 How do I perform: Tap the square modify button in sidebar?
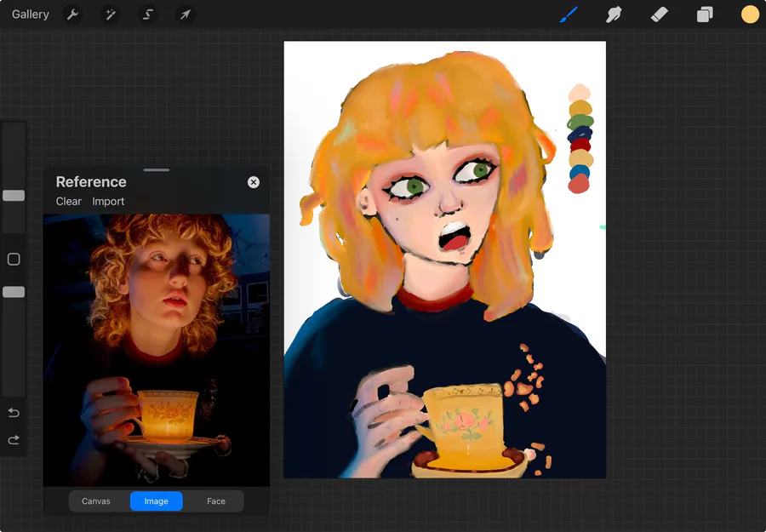pyautogui.click(x=14, y=259)
